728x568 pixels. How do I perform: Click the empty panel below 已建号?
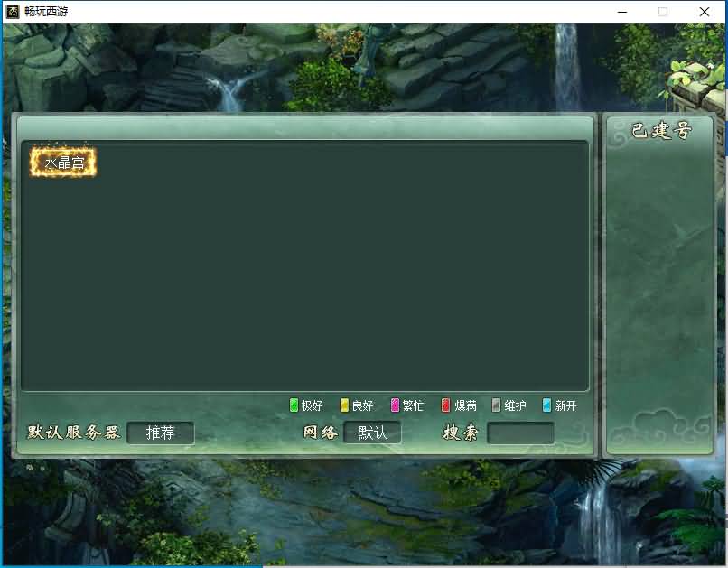[x=661, y=289]
